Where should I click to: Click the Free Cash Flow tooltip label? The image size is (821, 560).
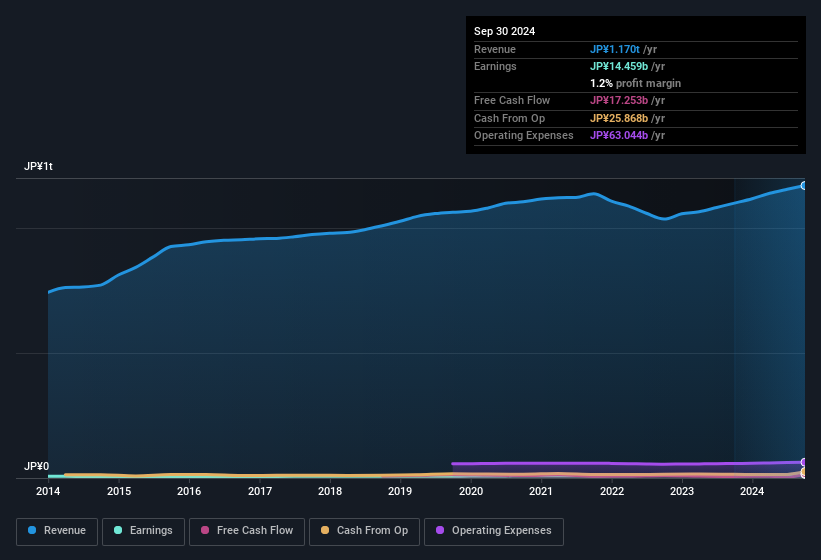coord(512,100)
